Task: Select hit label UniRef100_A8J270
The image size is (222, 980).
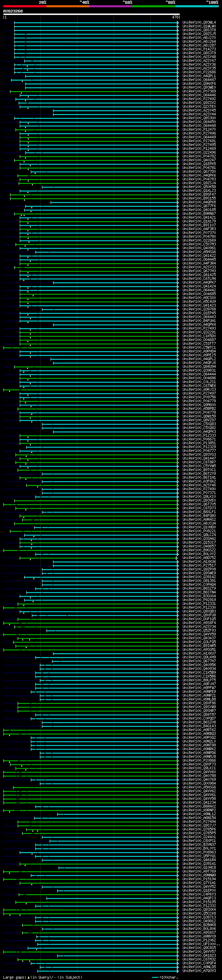Action: tap(199, 38)
